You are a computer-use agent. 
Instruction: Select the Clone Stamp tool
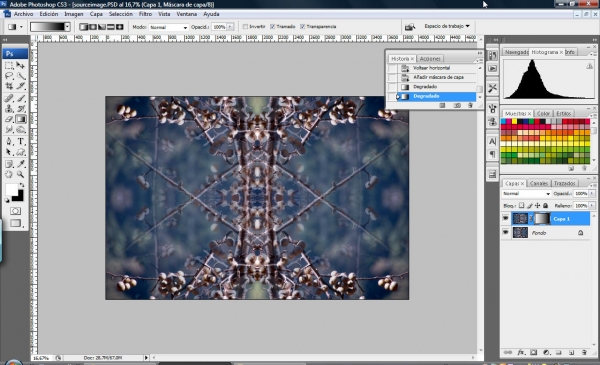(x=9, y=109)
